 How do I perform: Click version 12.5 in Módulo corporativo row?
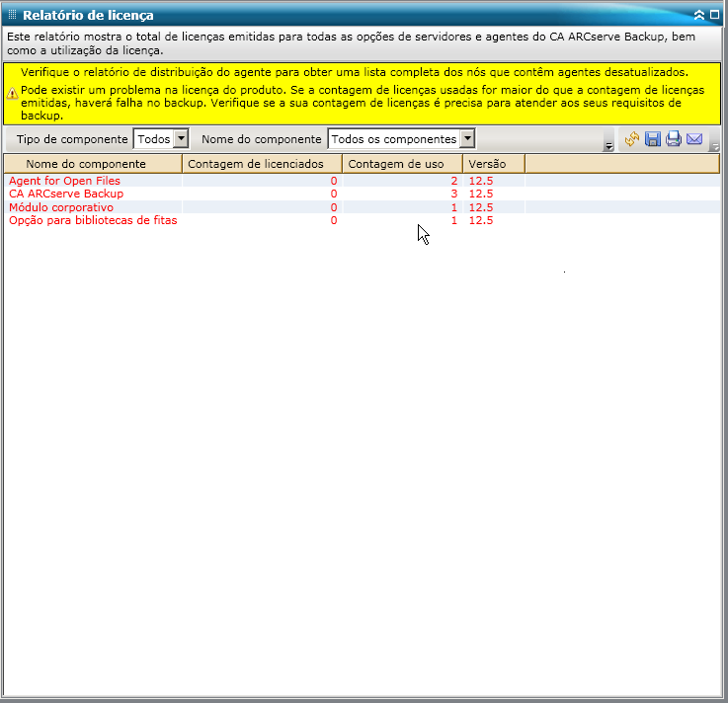pyautogui.click(x=481, y=207)
